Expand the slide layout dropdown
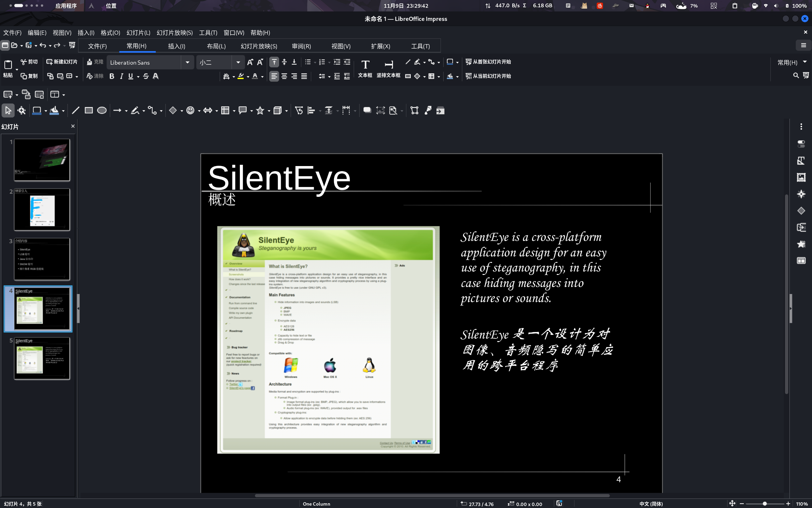812x508 pixels. pos(63,95)
